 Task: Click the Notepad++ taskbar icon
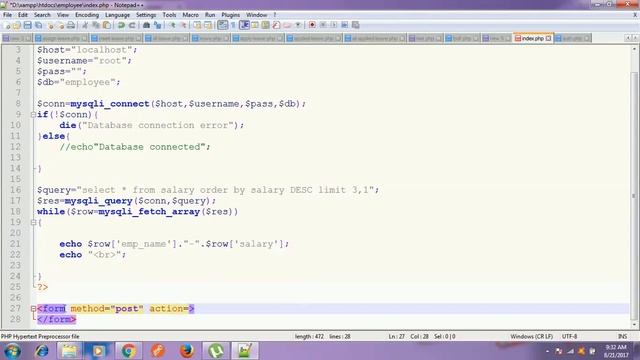[x=245, y=351]
